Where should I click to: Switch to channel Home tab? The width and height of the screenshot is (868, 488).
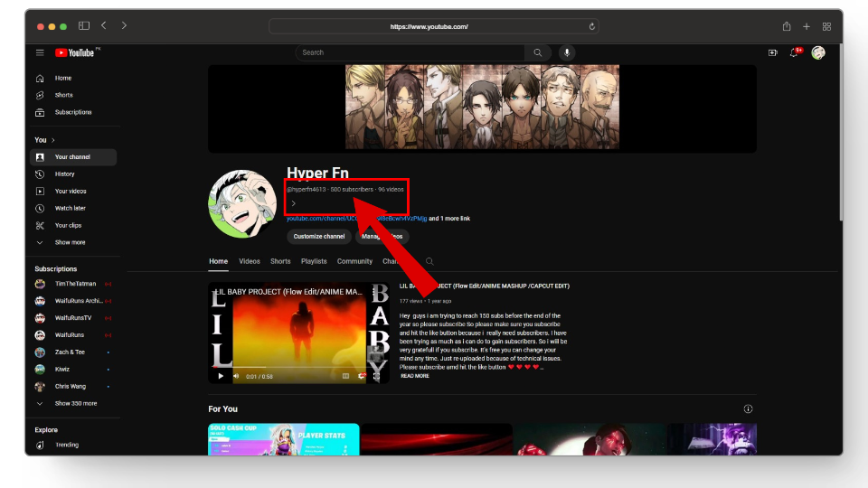(x=218, y=261)
